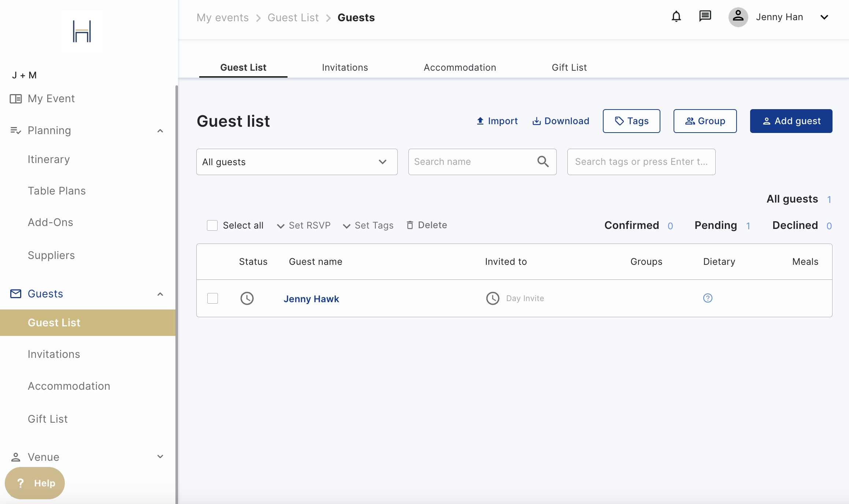Viewport: 849px width, 504px height.
Task: Click the Add guest button
Action: click(x=791, y=121)
